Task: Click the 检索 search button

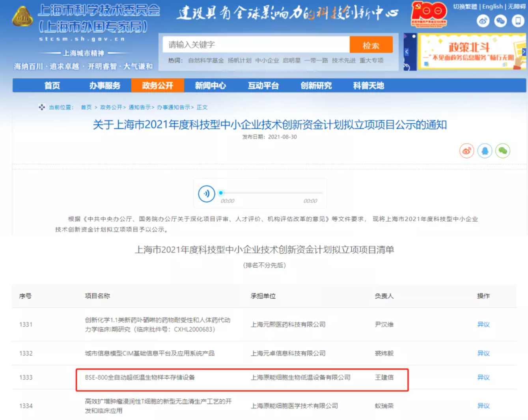Action: coord(371,45)
